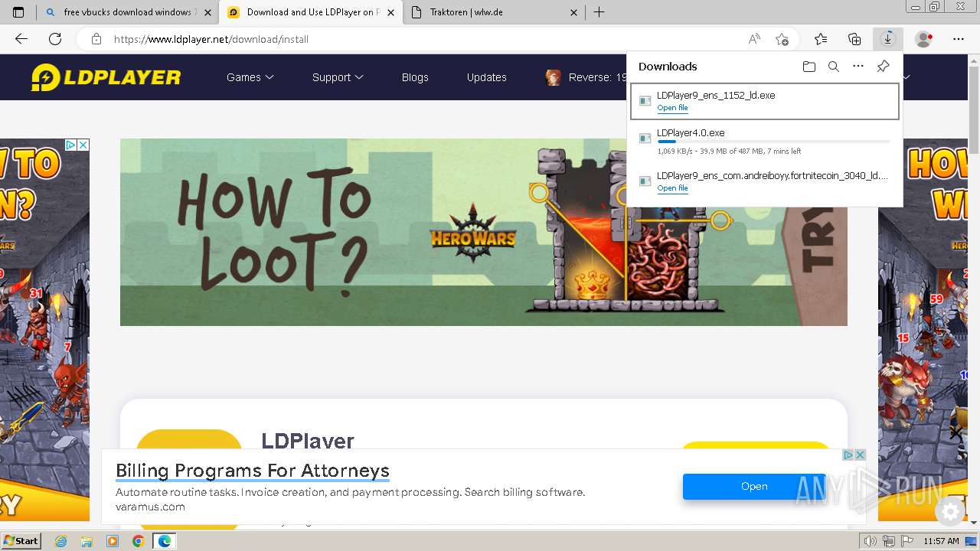Click the Open button on the ad
The width and height of the screenshot is (980, 551).
pos(754,486)
